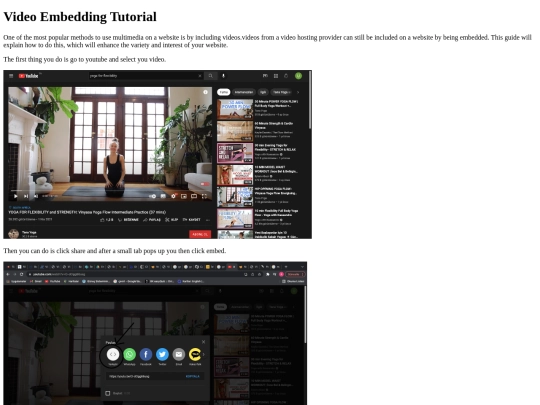The image size is (540, 405).
Task: Mute the video using the speaker icon
Action: click(x=36, y=196)
